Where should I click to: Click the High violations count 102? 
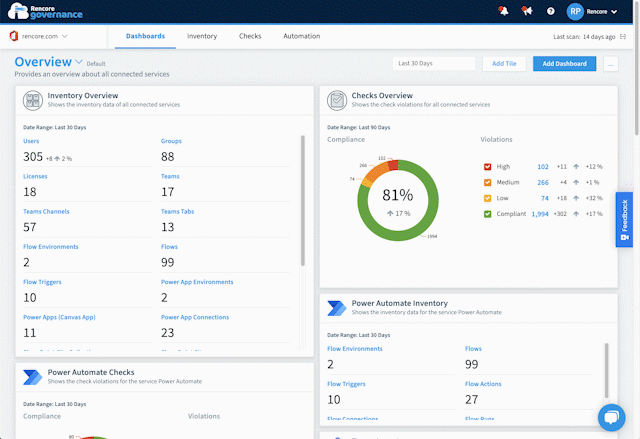(x=543, y=166)
